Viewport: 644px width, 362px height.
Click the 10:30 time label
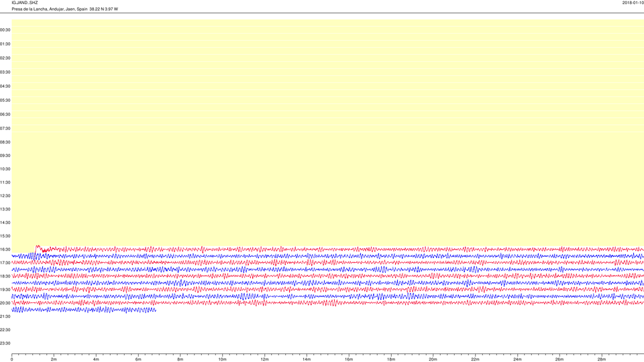(x=5, y=169)
